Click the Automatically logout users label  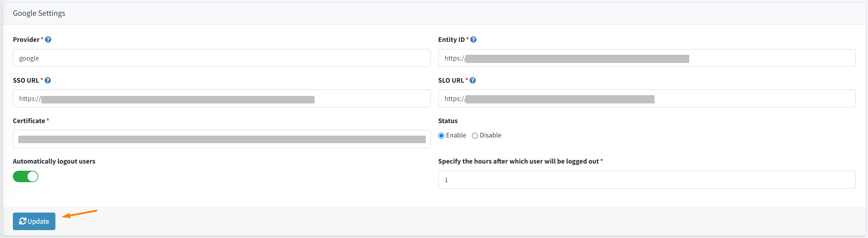click(54, 161)
